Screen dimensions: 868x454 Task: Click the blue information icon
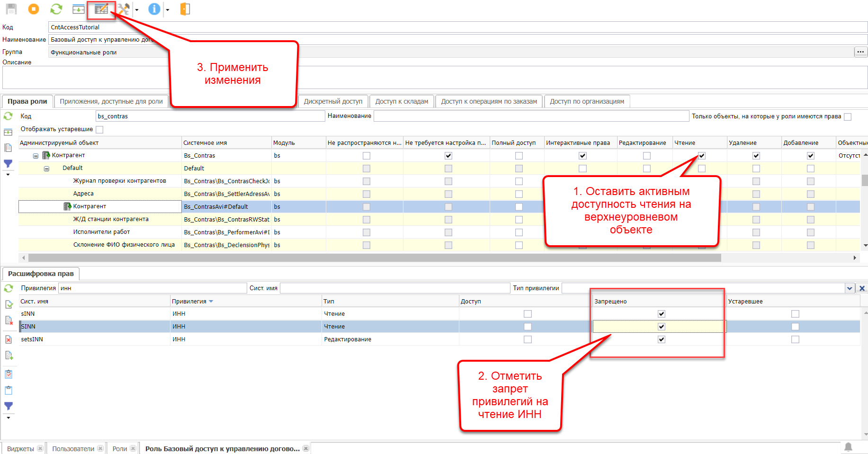click(x=154, y=9)
